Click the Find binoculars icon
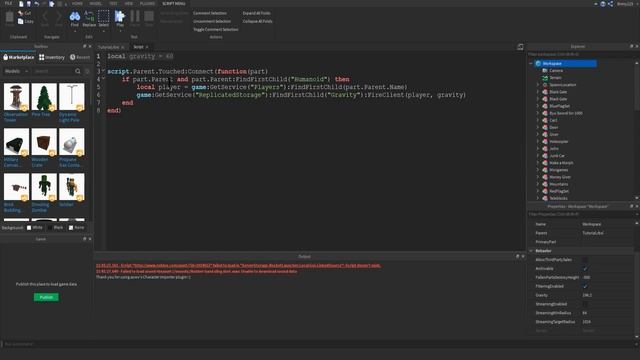This screenshot has width=640, height=360. pos(75,16)
